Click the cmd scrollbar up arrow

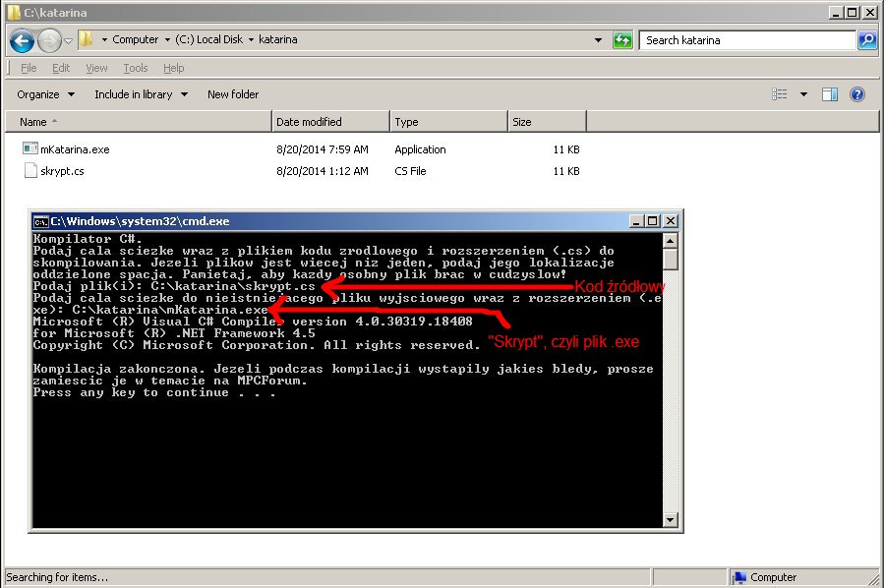click(x=670, y=241)
